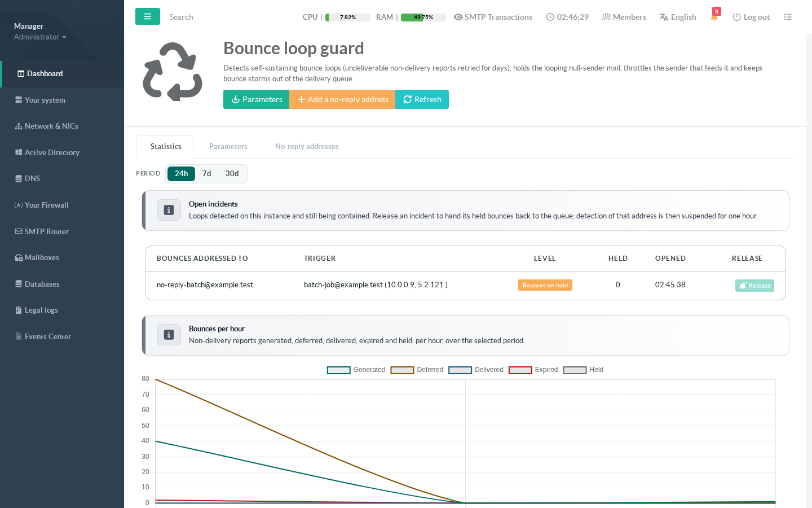The height and width of the screenshot is (508, 812).
Task: Open Dashboard in the sidebar
Action: (x=62, y=74)
